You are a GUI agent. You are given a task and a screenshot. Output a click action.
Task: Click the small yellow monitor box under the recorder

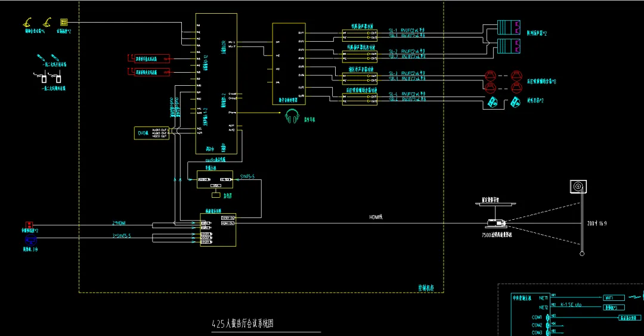tap(216, 195)
